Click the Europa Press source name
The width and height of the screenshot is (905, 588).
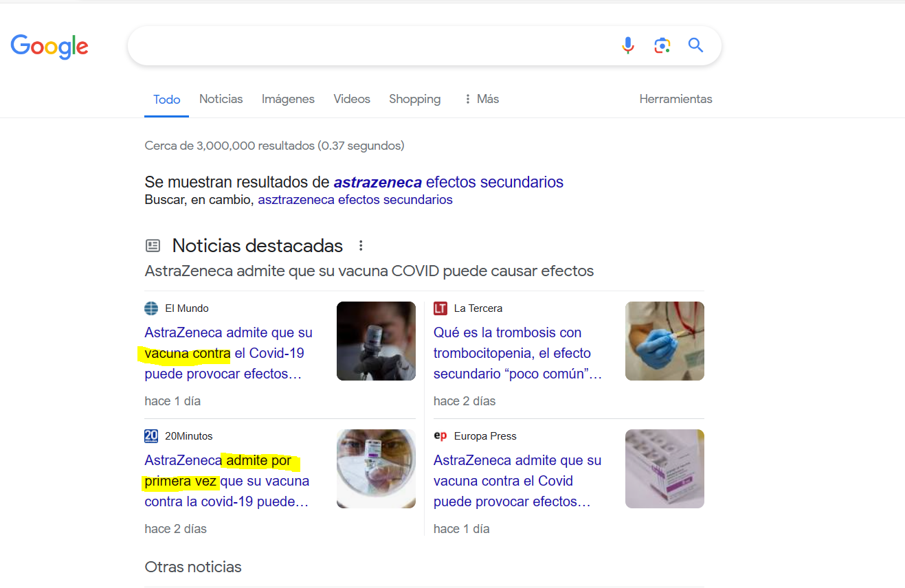(x=485, y=436)
